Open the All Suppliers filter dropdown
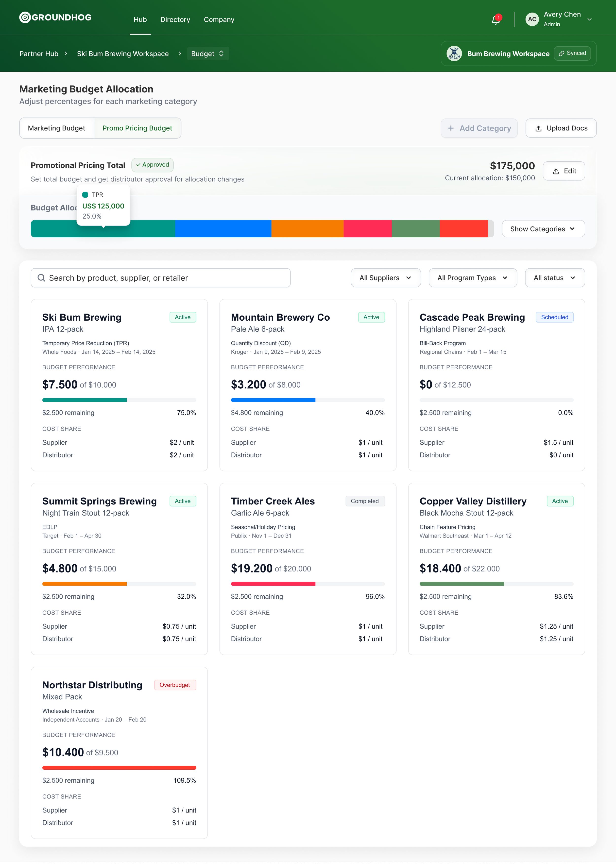Viewport: 616px width, 866px height. coord(385,278)
